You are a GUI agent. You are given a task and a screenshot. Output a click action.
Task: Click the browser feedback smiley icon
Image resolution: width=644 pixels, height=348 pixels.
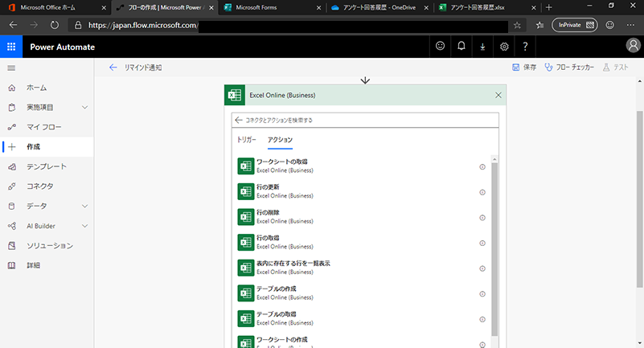pyautogui.click(x=610, y=25)
